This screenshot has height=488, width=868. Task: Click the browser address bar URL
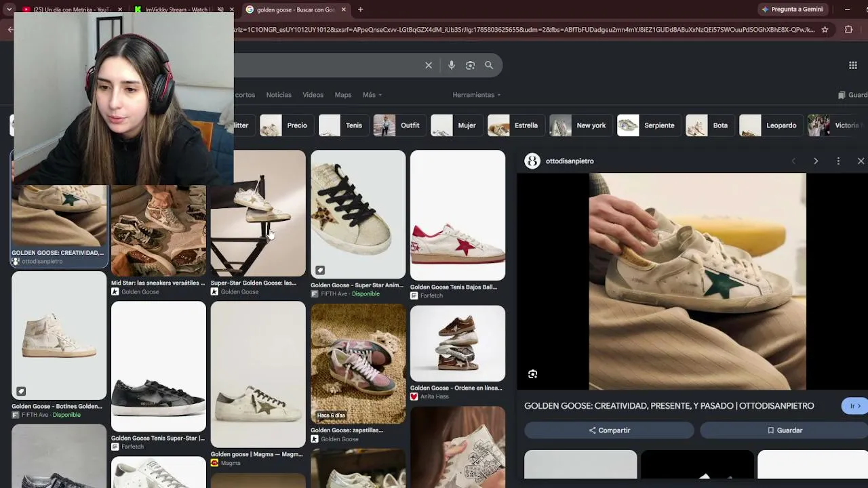pos(524,30)
